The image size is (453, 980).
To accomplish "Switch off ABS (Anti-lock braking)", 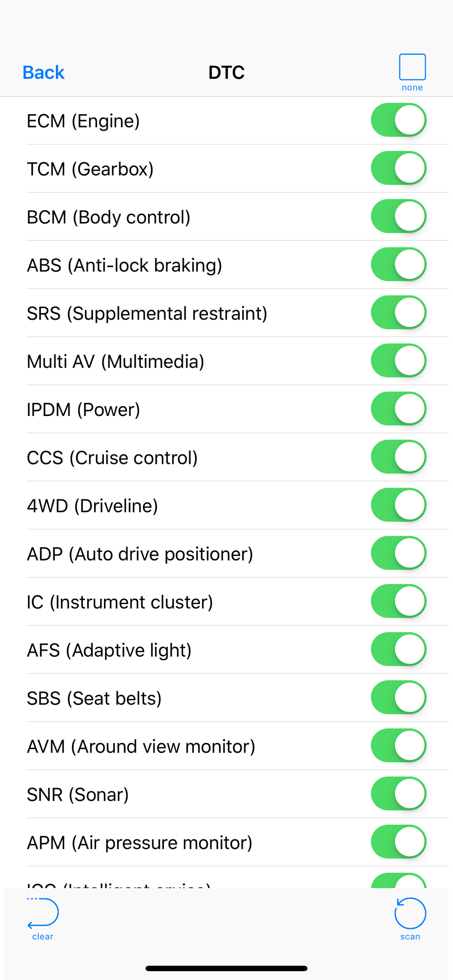I will 399,265.
